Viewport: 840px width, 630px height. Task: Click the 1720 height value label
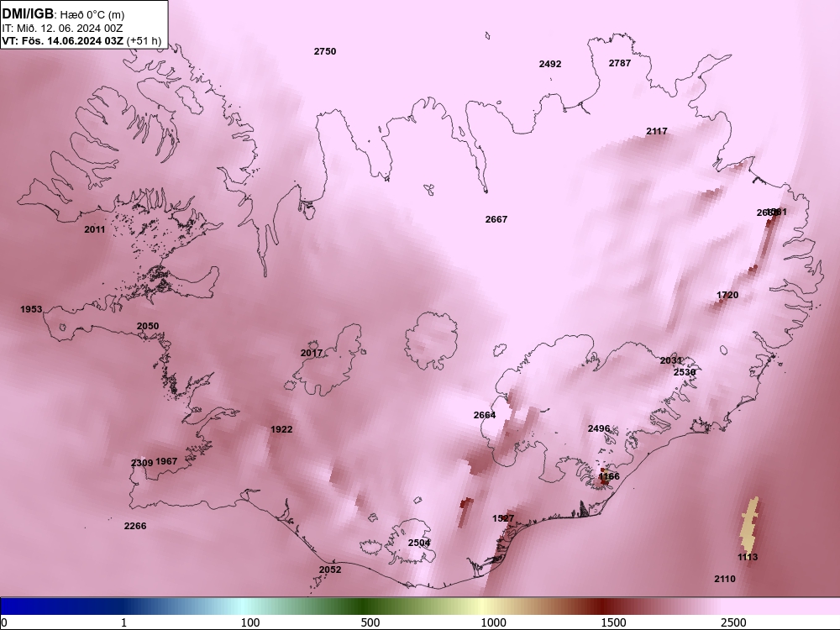[727, 295]
